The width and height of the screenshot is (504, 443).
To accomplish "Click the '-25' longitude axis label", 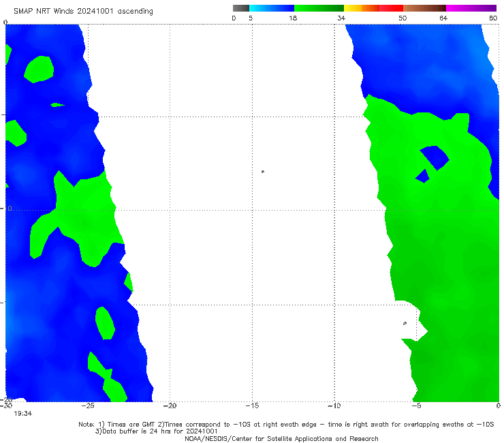I will 88,406.
